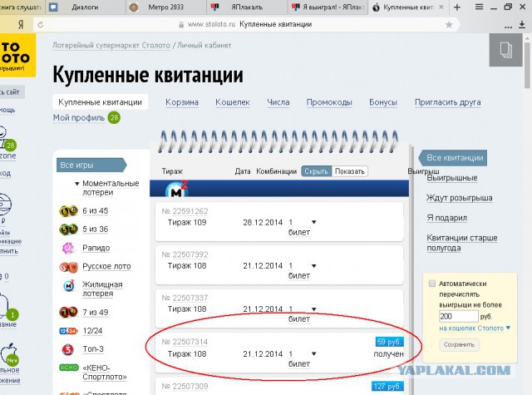Image resolution: width=532 pixels, height=395 pixels.
Task: Open the Корзина tab
Action: [182, 102]
